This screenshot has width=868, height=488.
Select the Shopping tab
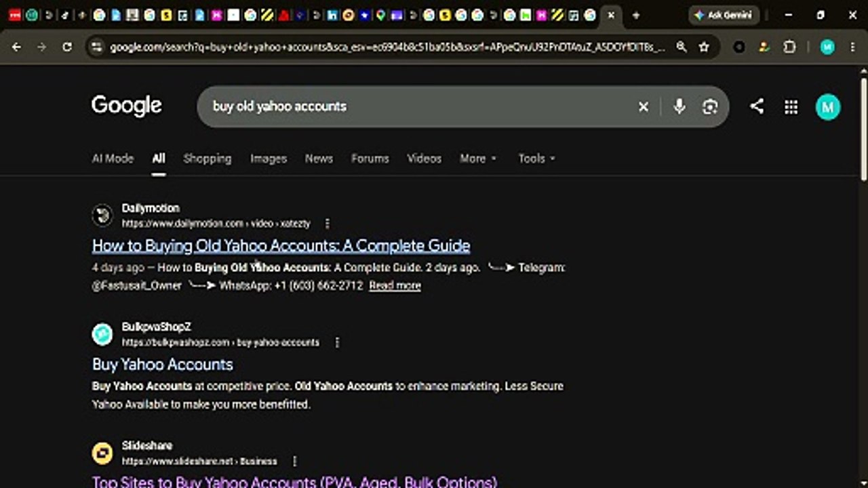207,158
